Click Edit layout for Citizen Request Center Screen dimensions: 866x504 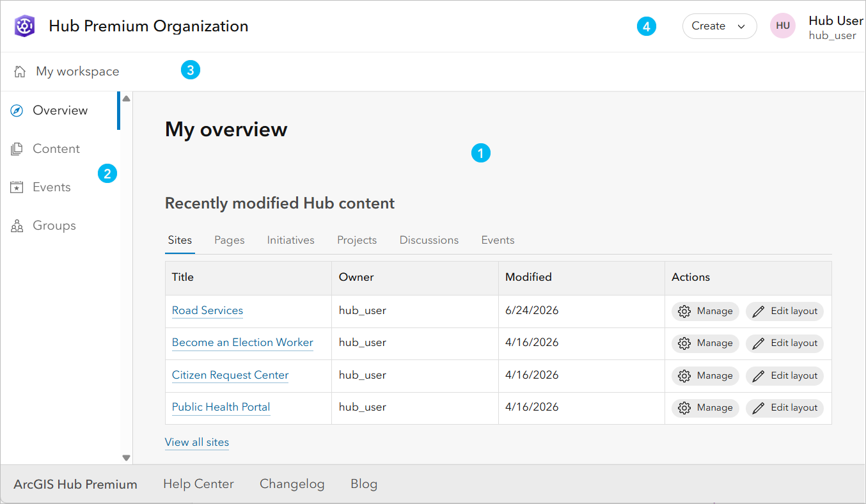point(785,376)
